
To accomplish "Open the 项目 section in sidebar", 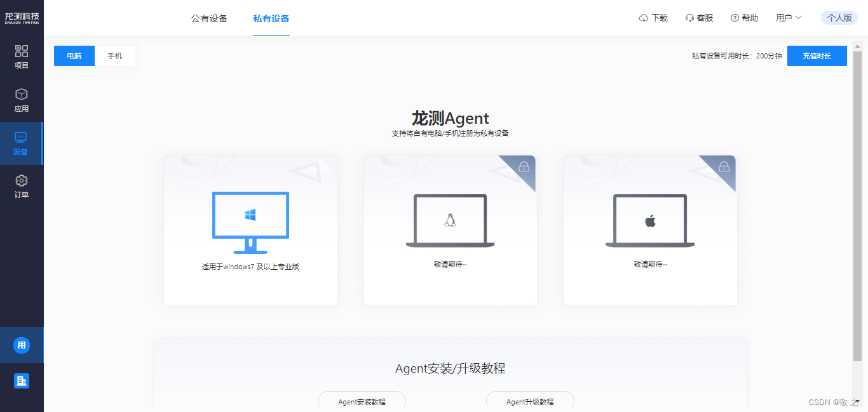I will coord(22,56).
